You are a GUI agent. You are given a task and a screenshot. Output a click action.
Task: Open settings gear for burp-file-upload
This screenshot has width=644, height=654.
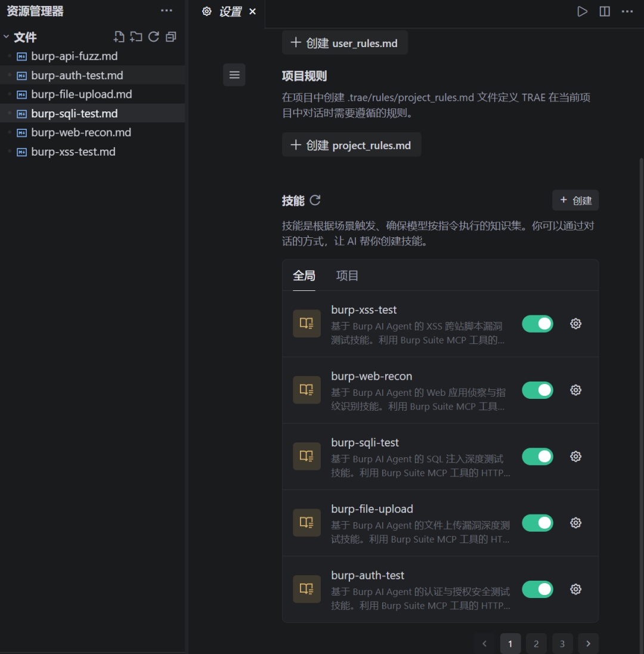pyautogui.click(x=575, y=523)
